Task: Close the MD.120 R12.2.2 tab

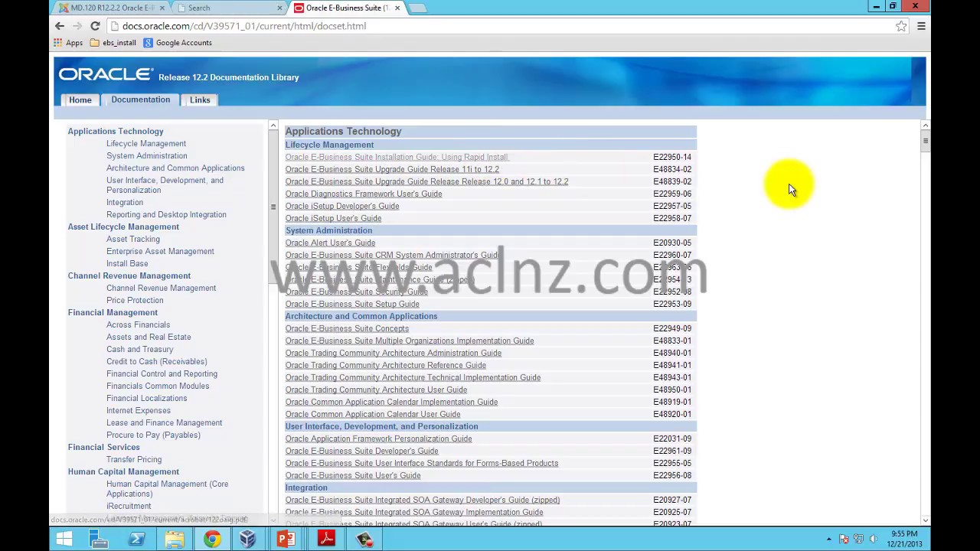Action: (x=161, y=8)
